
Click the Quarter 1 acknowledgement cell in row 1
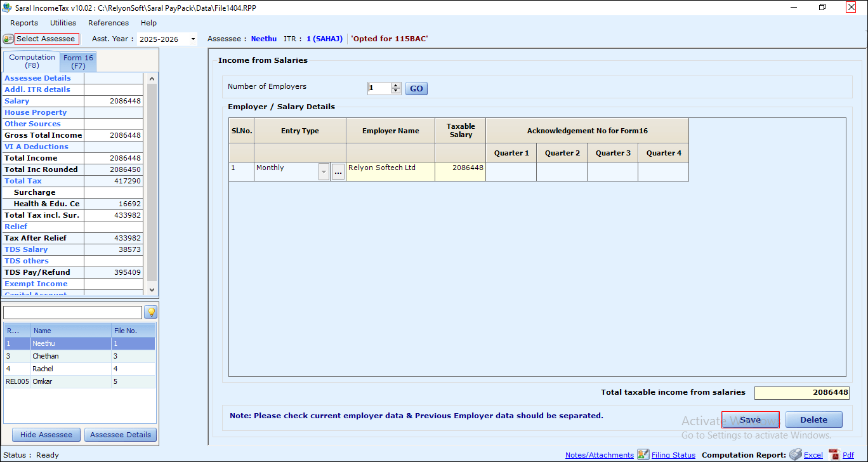511,172
